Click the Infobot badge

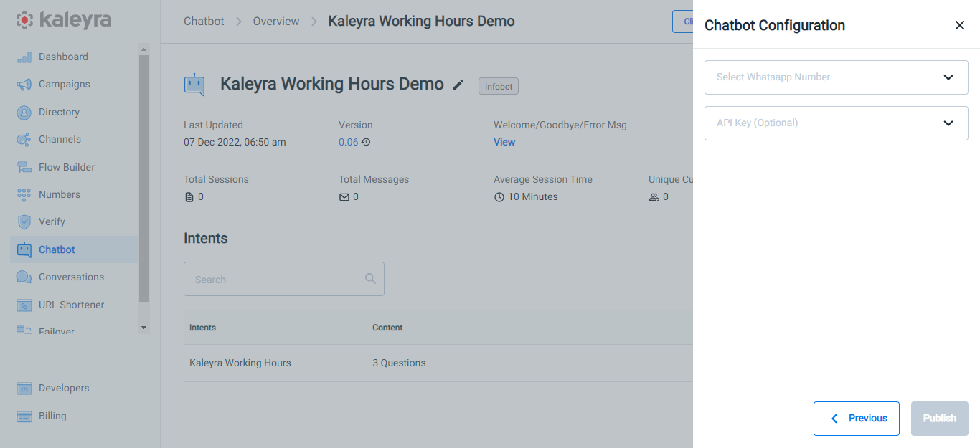point(499,86)
